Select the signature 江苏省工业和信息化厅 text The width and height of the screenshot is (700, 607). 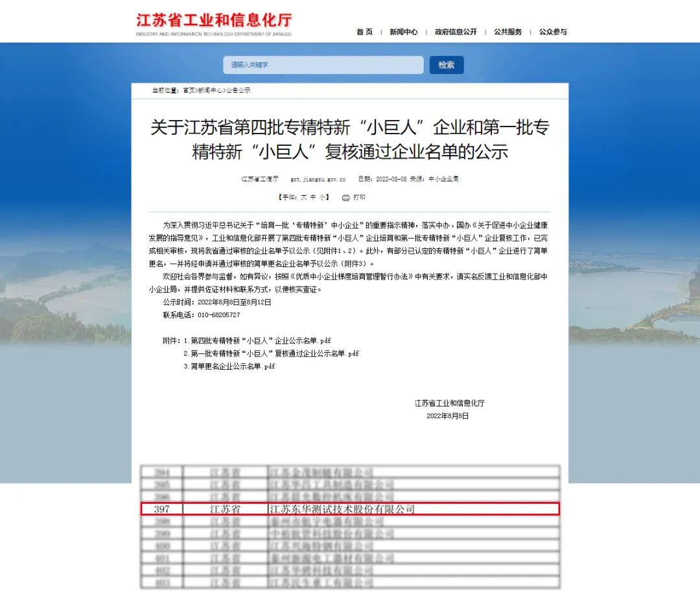[x=450, y=403]
